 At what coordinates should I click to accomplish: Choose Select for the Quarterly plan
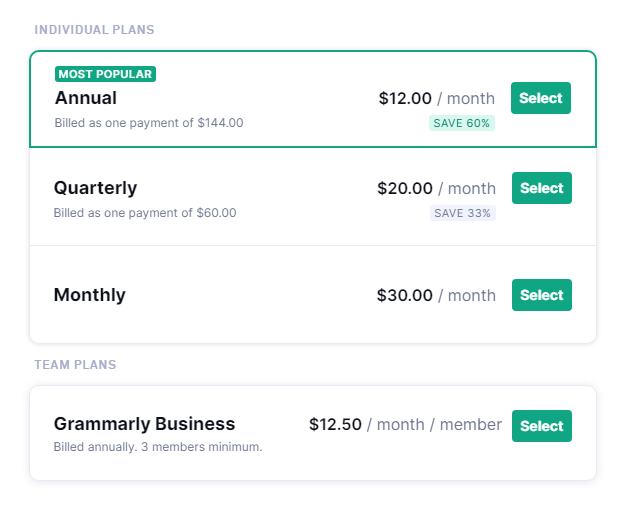[541, 188]
